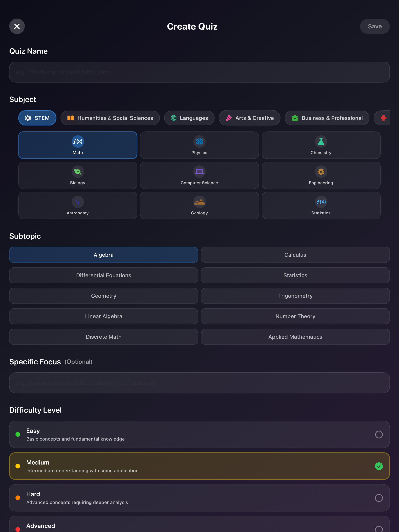
Task: Click the yellow dot beside Medium
Action: click(18, 466)
